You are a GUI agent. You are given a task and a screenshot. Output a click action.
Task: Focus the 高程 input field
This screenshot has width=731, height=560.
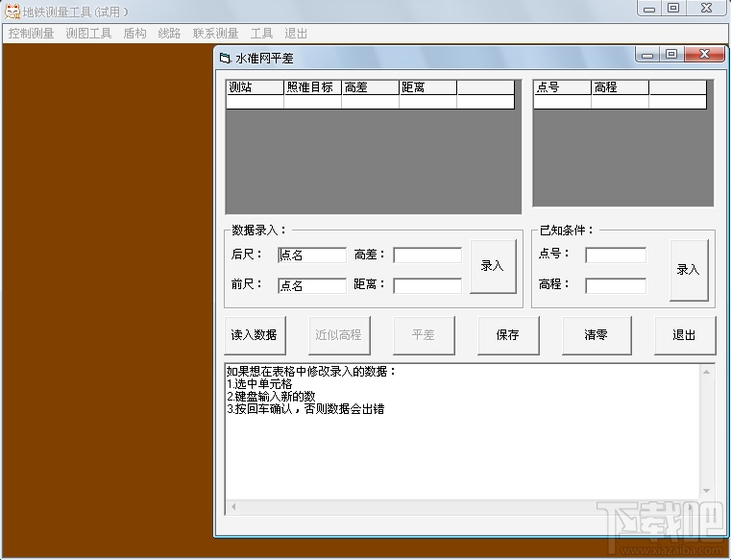[x=616, y=286]
